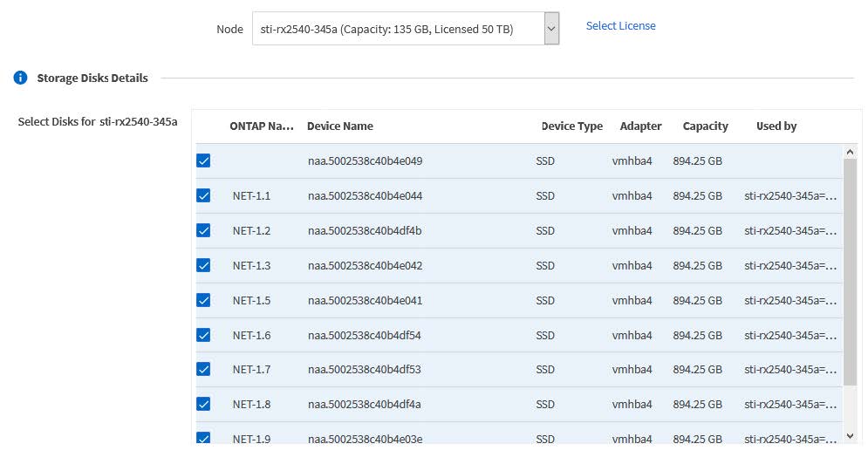Toggle the NET-1.7 disk checkbox

pos(203,369)
